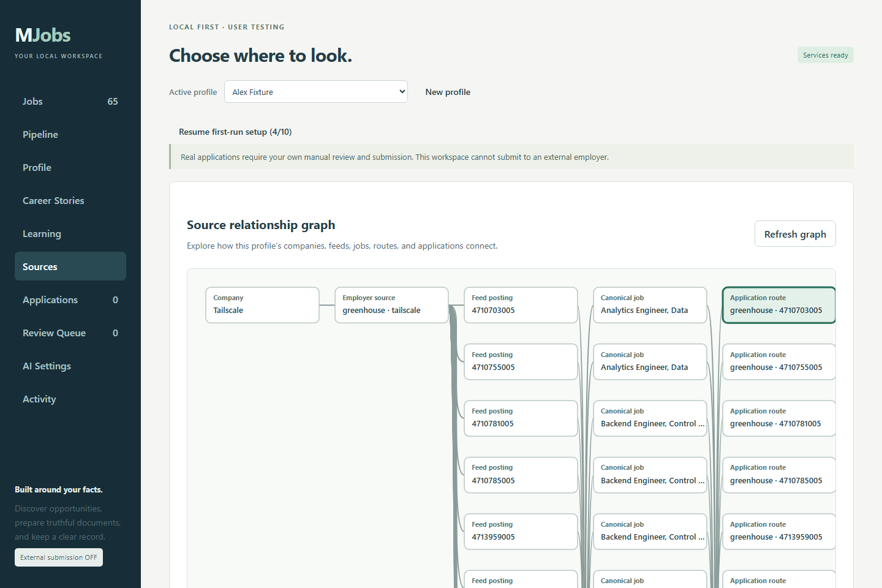The height and width of the screenshot is (588, 882).
Task: Click the Services ready status badge
Action: click(x=825, y=55)
